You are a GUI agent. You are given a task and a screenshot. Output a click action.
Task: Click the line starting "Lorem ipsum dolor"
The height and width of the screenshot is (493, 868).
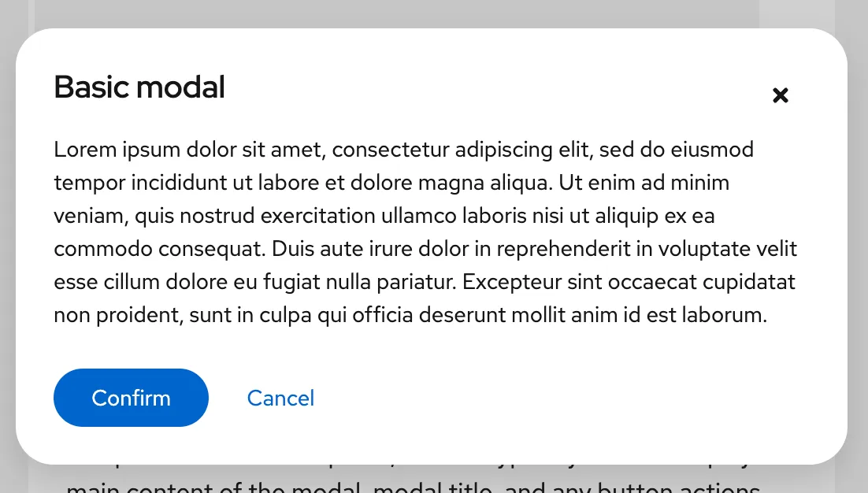coord(403,149)
